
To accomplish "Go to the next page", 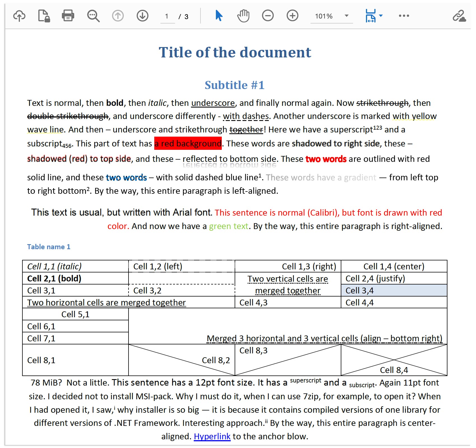I will (x=142, y=16).
